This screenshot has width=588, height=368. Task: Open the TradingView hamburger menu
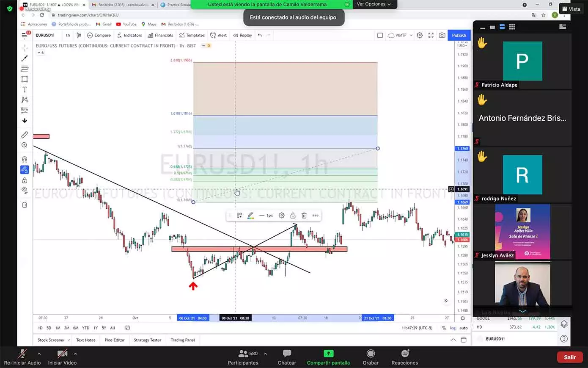click(x=25, y=35)
